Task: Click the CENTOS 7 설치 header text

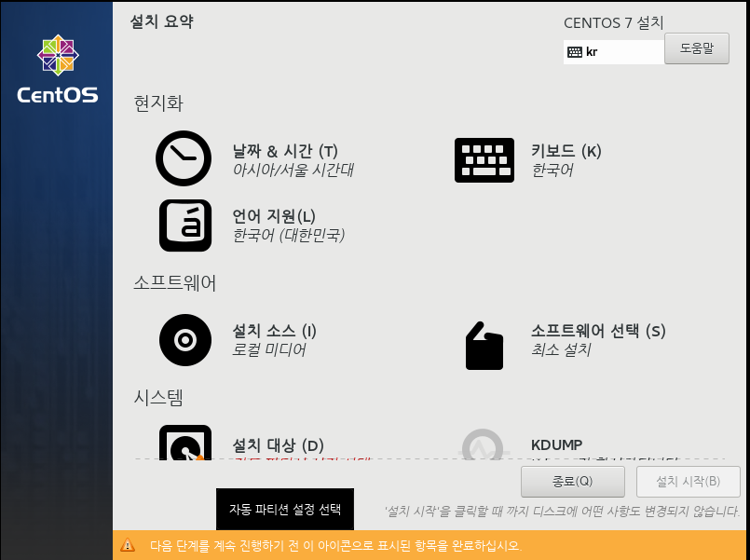Action: tap(614, 23)
